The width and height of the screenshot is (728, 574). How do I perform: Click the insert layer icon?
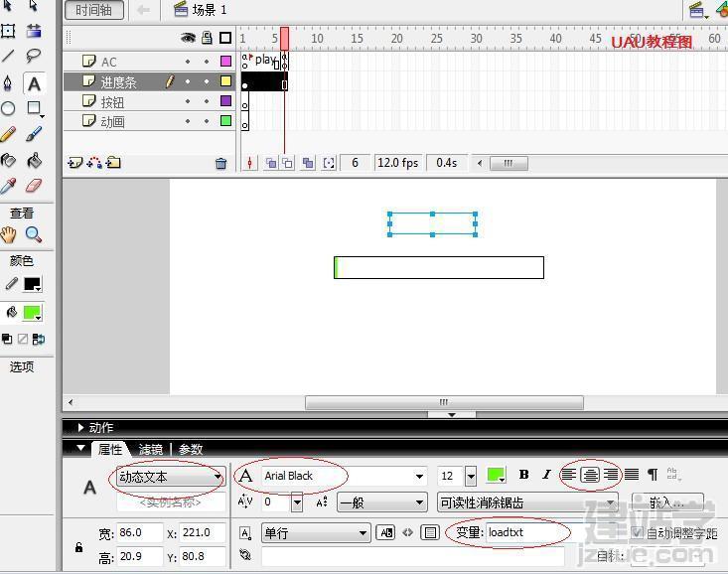(74, 163)
